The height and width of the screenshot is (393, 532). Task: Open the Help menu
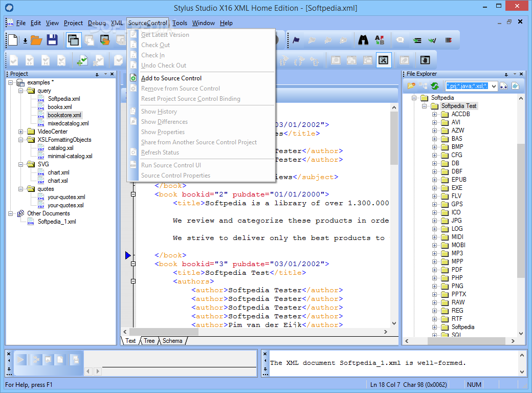[226, 23]
